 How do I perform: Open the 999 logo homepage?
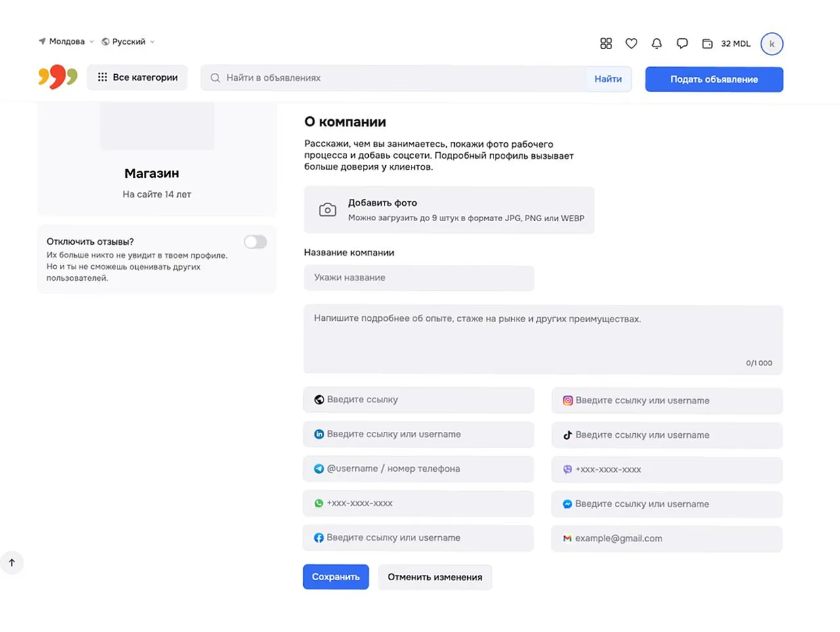(58, 77)
